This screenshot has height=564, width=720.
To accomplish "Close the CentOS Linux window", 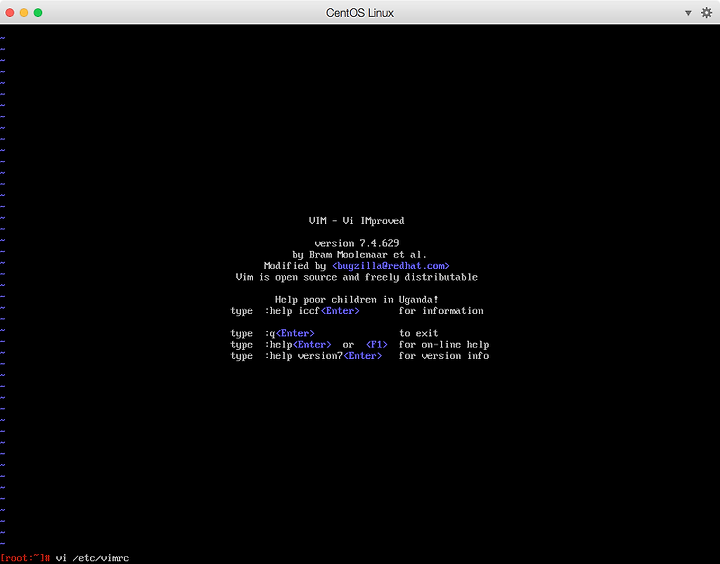I will [10, 13].
